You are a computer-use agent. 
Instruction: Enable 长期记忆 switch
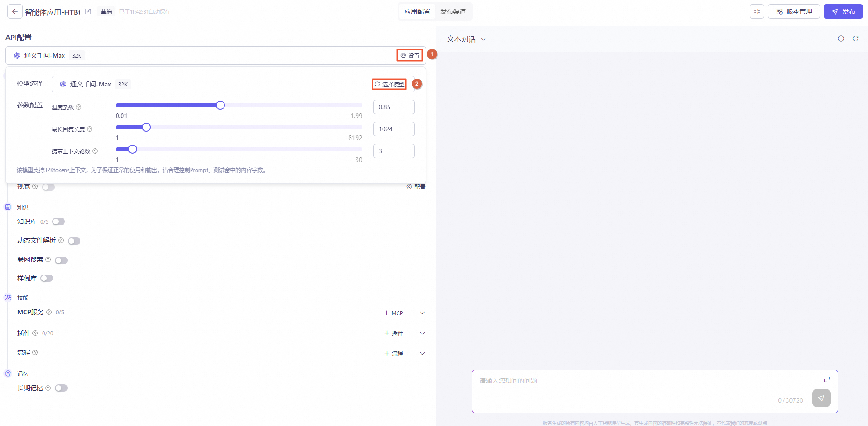coord(61,388)
